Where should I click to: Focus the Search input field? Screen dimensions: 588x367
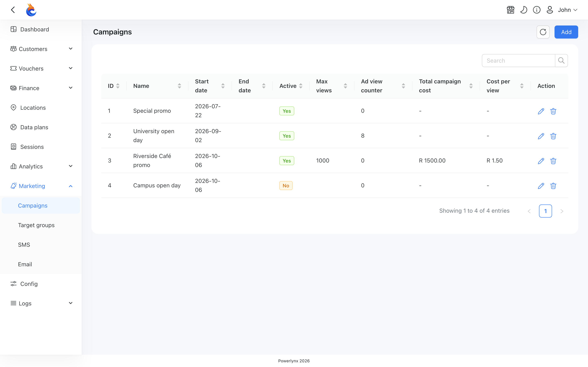(x=518, y=60)
